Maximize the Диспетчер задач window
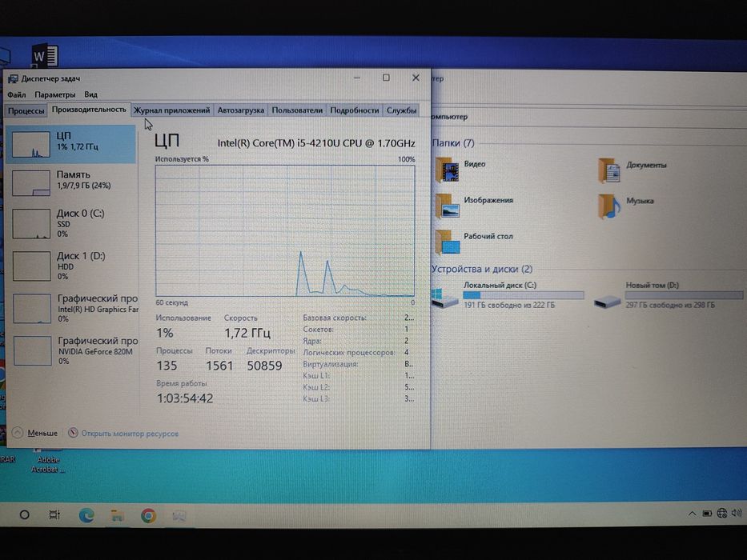 (x=386, y=78)
